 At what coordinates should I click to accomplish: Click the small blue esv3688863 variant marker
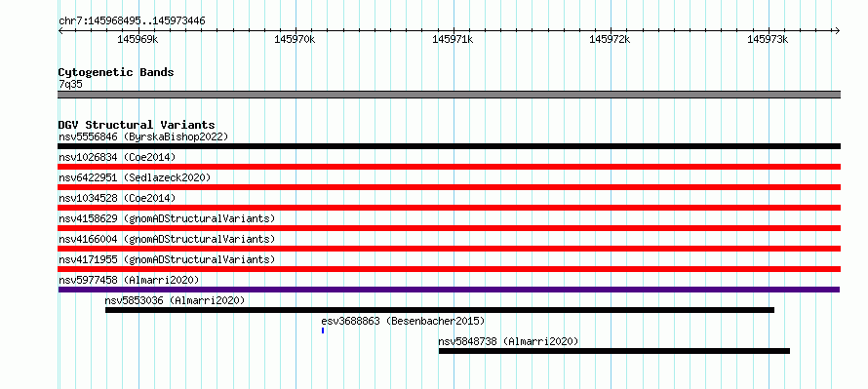click(323, 331)
